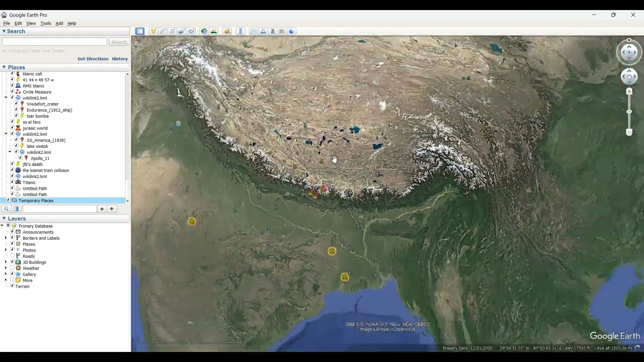
Task: Click the Places panel search magnifier icon
Action: coord(7,209)
